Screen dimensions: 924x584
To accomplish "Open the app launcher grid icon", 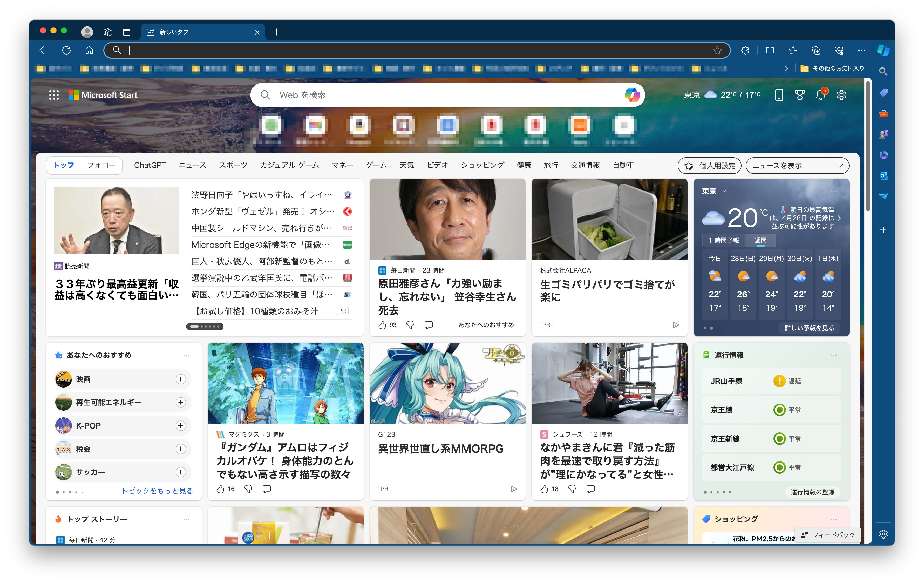I will [x=54, y=95].
